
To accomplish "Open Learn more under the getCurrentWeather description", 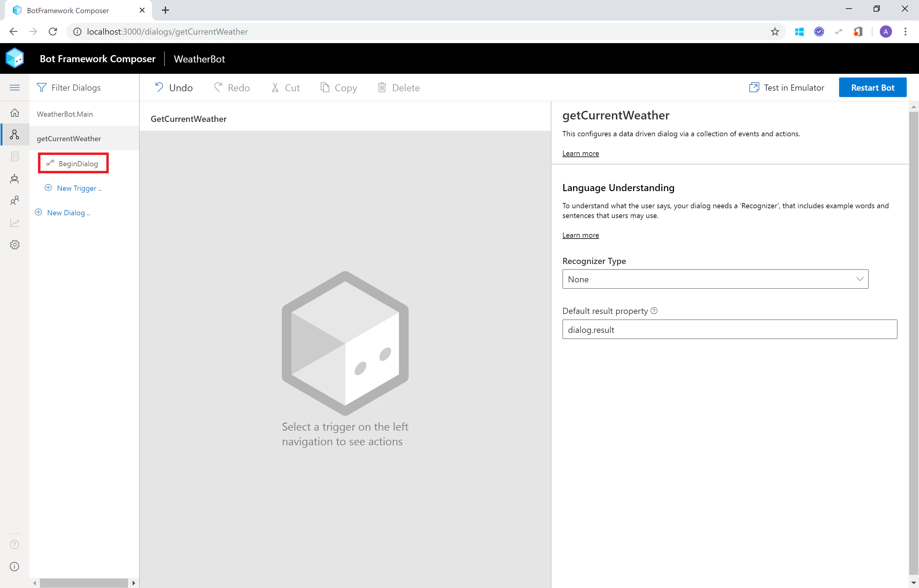I will point(580,153).
